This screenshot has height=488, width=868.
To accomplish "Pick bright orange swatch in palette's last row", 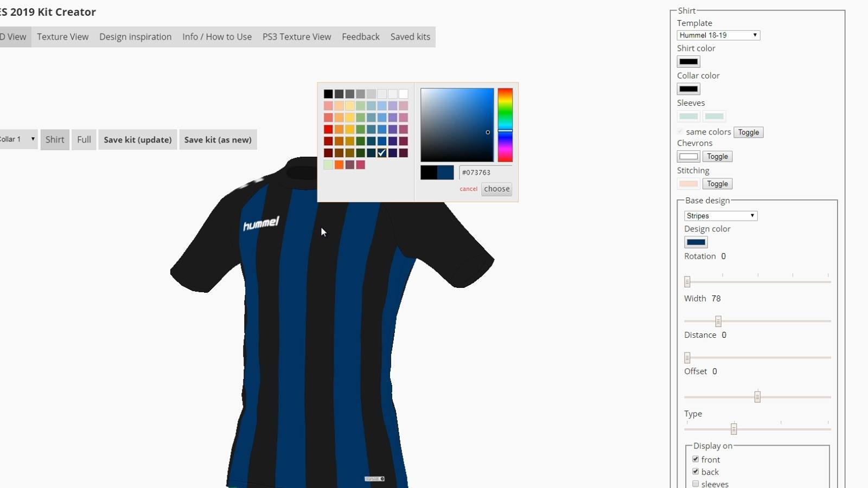I will 339,165.
